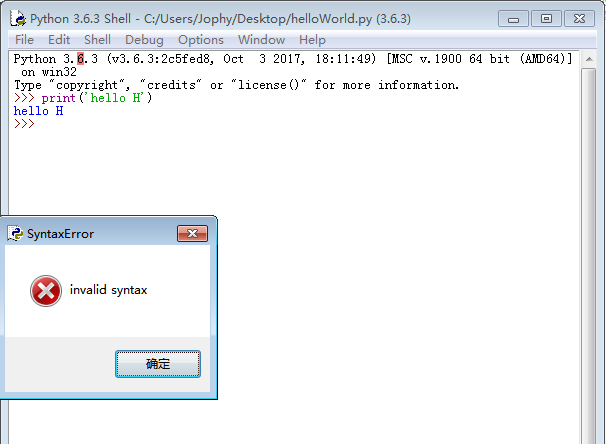Click the SyntaxError dialog title text
Viewport: 606px width, 444px height.
click(60, 234)
